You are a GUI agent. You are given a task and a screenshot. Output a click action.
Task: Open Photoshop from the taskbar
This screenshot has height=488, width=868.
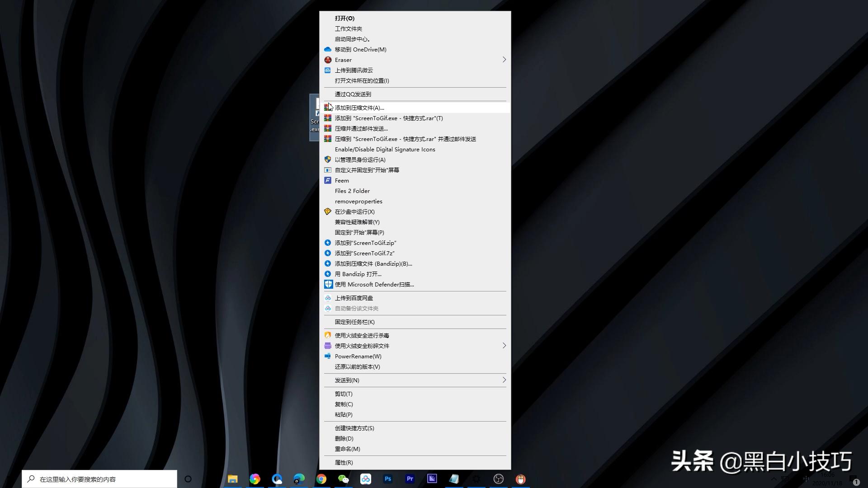tap(388, 479)
